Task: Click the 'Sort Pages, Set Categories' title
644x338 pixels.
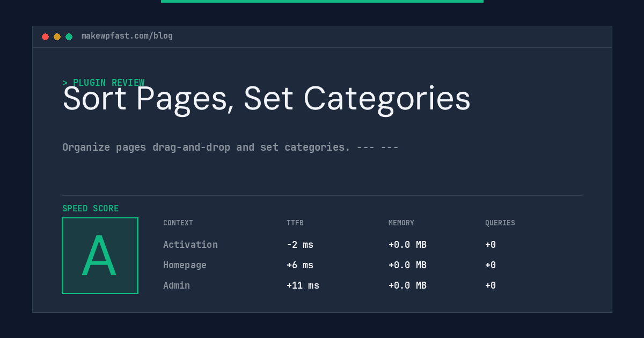Action: pyautogui.click(x=267, y=99)
